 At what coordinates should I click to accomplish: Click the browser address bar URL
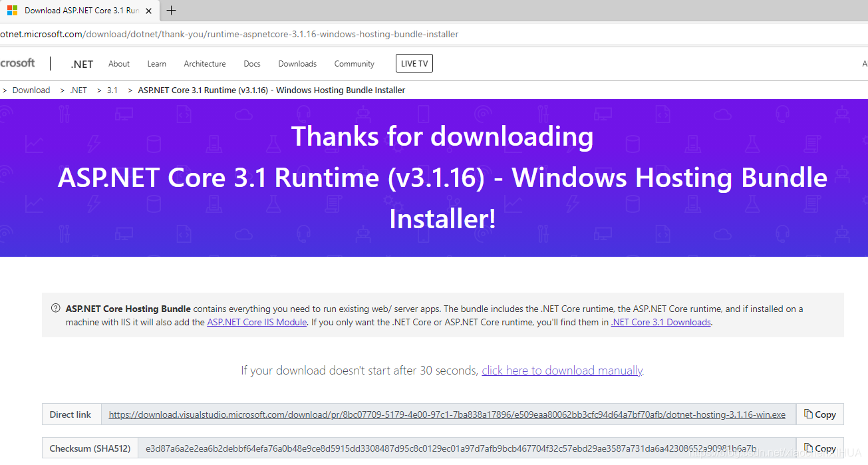[229, 34]
